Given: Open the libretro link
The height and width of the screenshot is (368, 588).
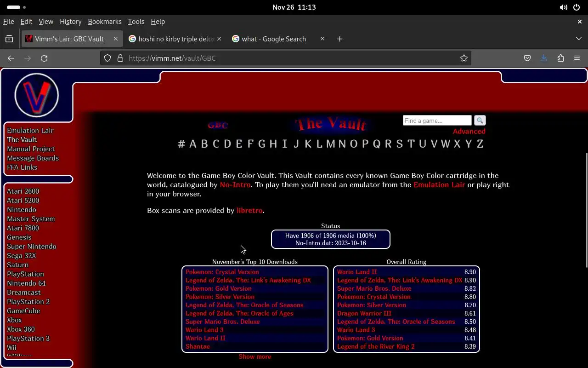Looking at the screenshot, I should click(249, 211).
